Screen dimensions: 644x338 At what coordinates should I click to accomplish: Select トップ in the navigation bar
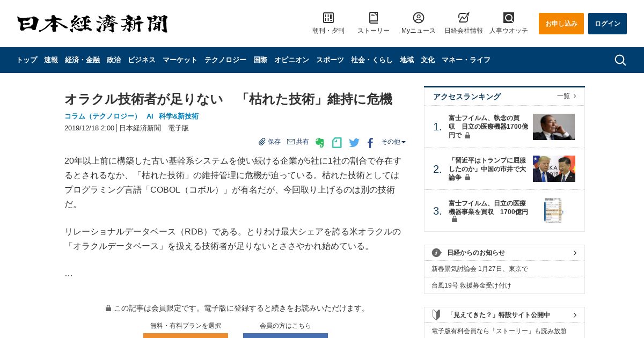point(27,60)
